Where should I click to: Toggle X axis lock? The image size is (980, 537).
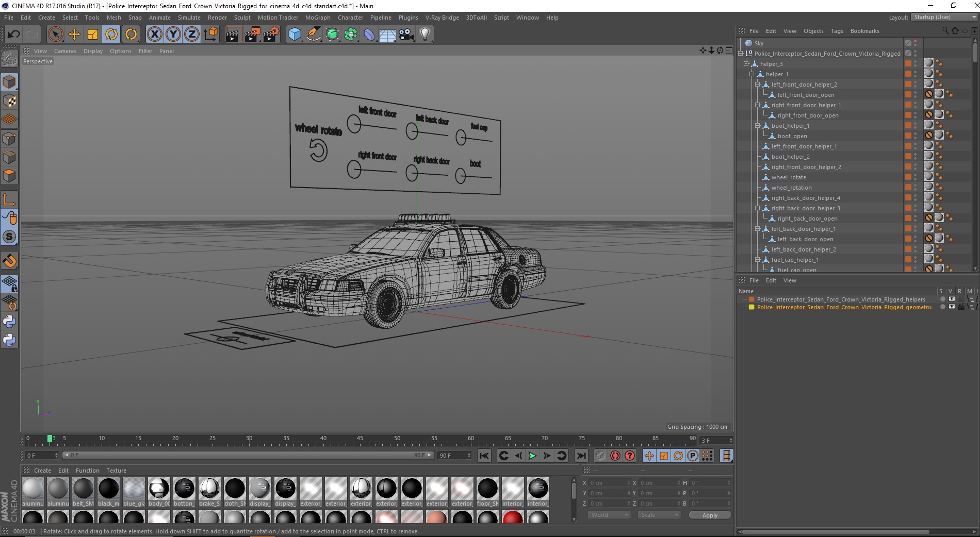coord(154,34)
